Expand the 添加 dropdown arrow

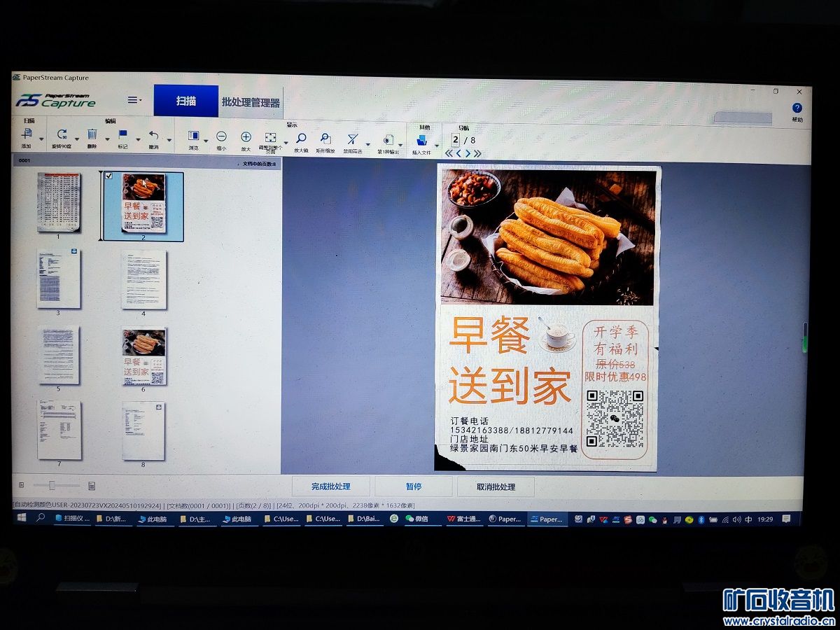pos(42,138)
